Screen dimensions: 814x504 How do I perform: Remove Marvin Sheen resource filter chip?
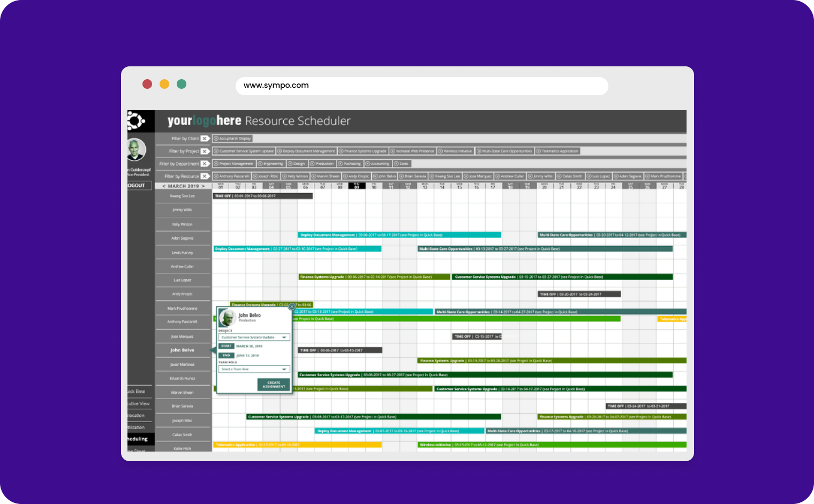(x=314, y=176)
